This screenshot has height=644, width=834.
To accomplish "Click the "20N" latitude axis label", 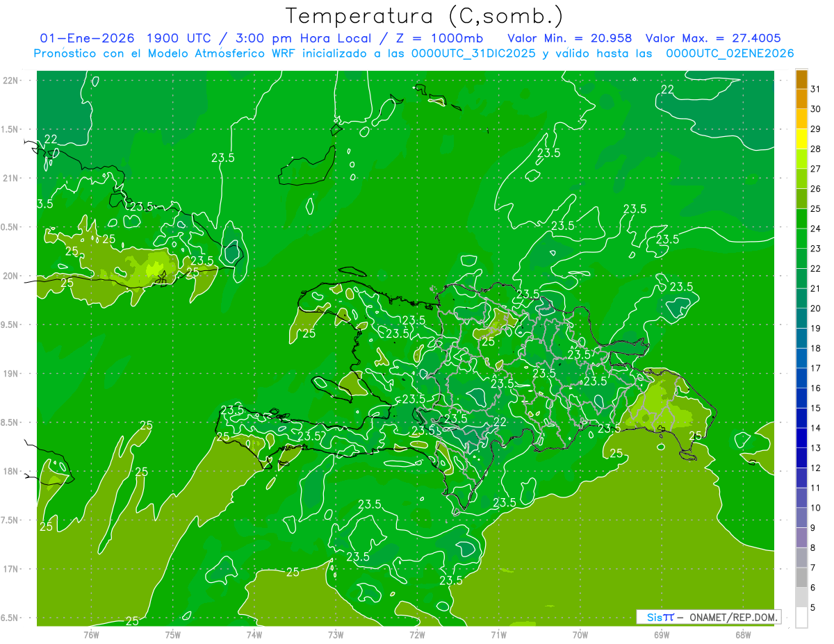I will pos(11,276).
